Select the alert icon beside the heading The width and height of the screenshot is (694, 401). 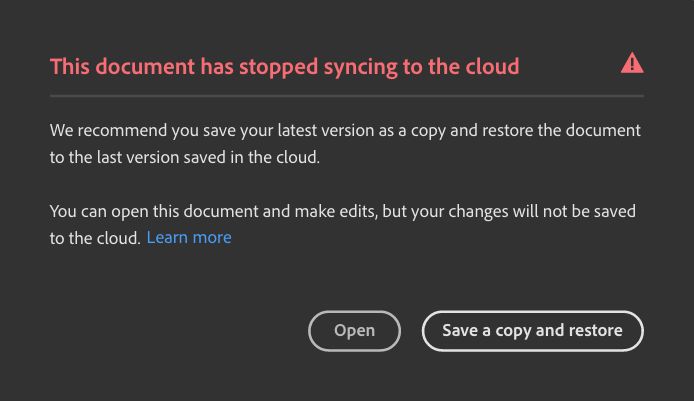[632, 64]
